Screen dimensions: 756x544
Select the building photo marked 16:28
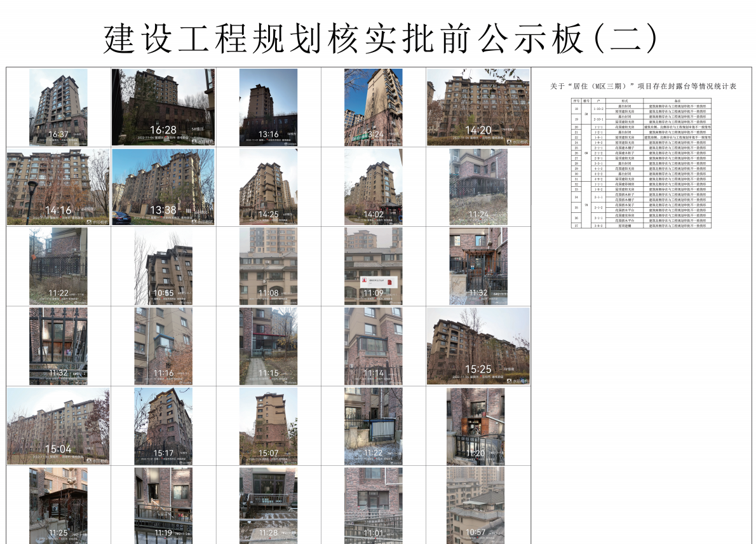point(163,107)
